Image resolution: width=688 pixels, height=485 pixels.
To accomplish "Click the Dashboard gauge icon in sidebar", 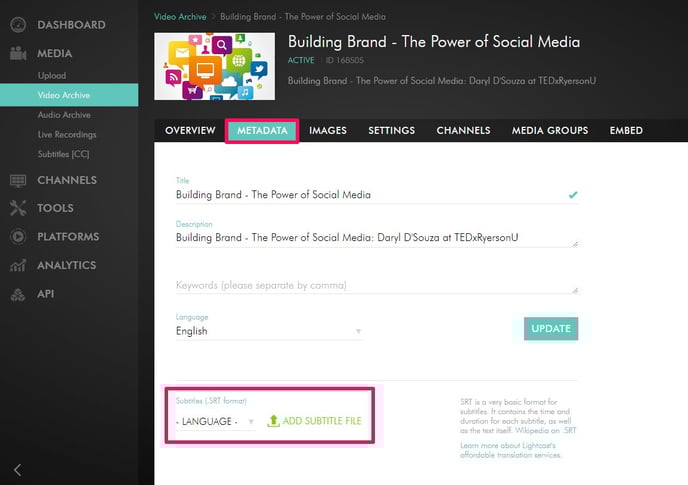I will 18,25.
